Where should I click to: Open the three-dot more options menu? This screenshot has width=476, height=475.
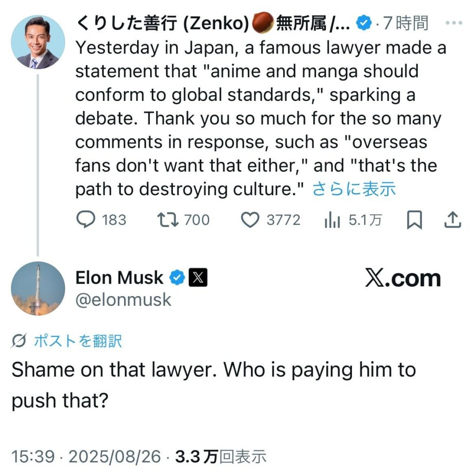453,23
